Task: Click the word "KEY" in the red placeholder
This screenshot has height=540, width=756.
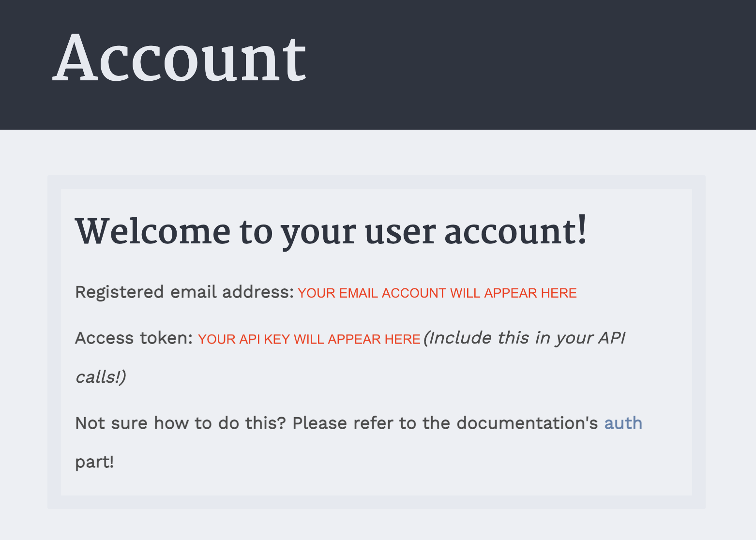Action: [277, 339]
